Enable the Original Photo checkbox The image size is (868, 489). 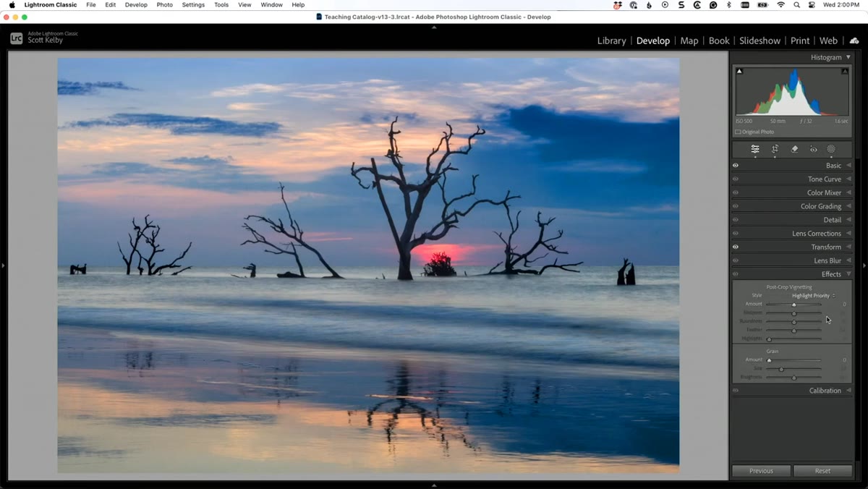[738, 132]
